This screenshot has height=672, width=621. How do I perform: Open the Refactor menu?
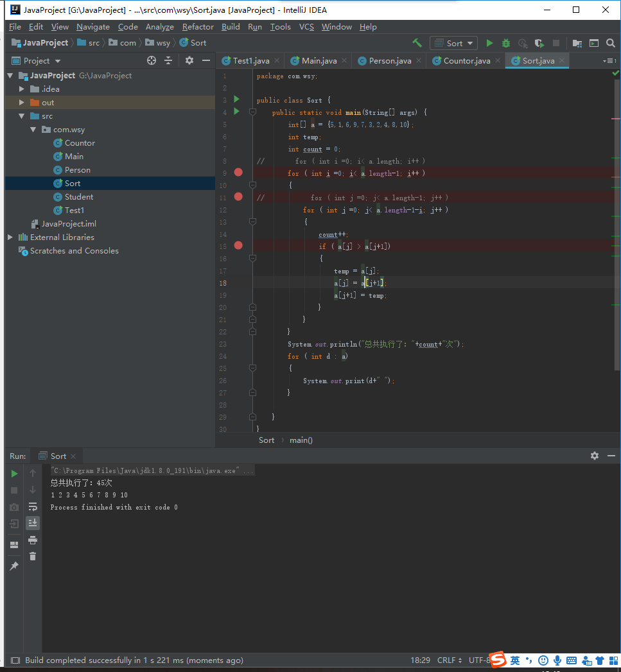pyautogui.click(x=198, y=27)
